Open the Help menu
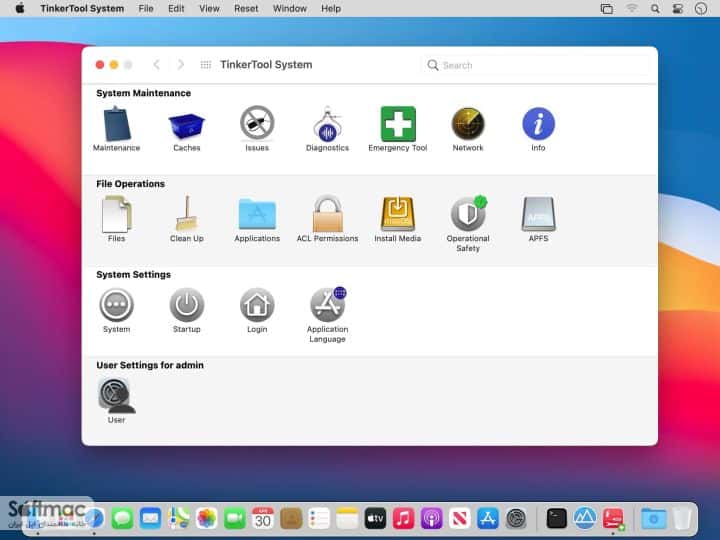This screenshot has height=540, width=720. point(331,8)
